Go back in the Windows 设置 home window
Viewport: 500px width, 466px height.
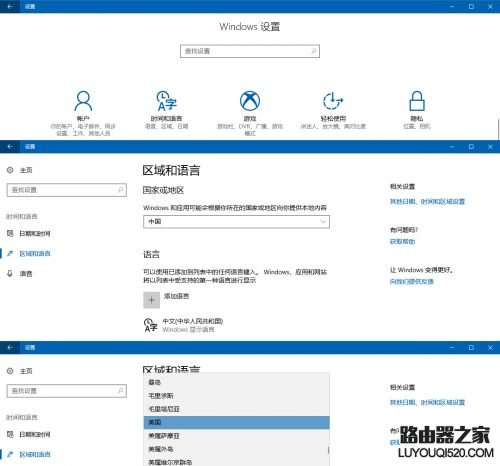point(10,6)
